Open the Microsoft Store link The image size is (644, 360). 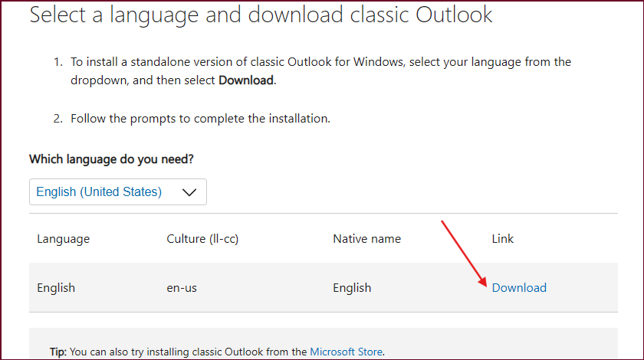(346, 352)
